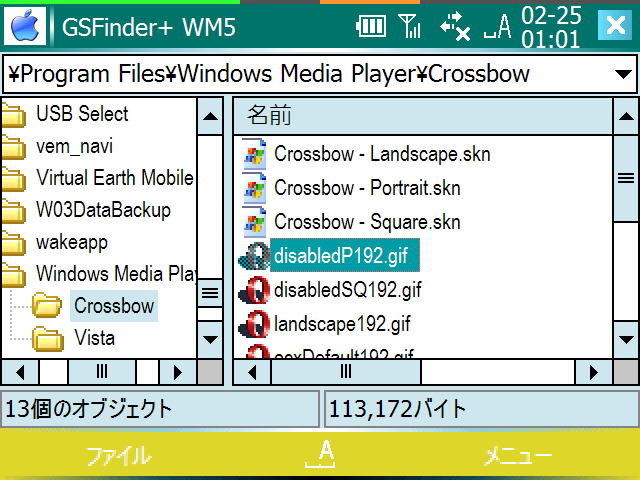Viewport: 640px width, 480px height.
Task: Click the Virtual Earth Mobile folder icon
Action: point(13,179)
